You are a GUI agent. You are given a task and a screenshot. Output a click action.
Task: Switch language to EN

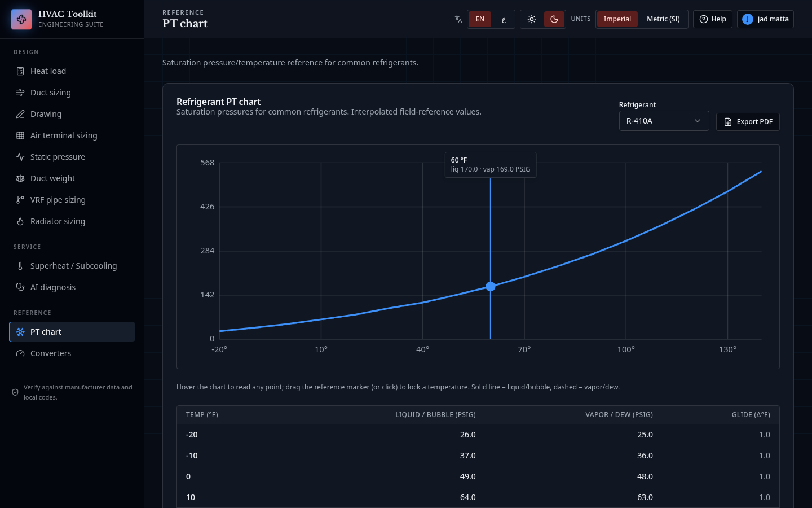click(x=480, y=19)
